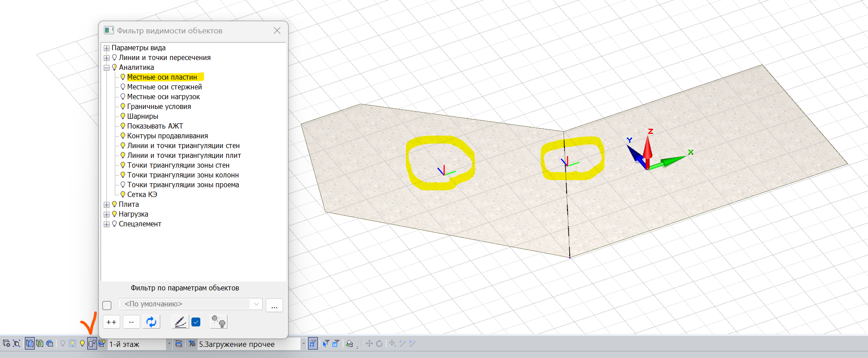The height and width of the screenshot is (358, 868).
Task: Collapse the Аналитика tree node
Action: (x=106, y=68)
